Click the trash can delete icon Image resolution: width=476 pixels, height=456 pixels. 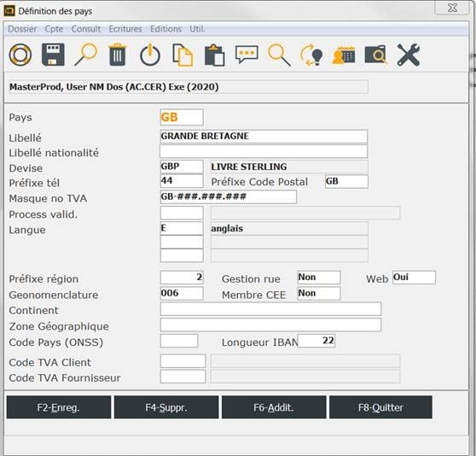point(118,55)
